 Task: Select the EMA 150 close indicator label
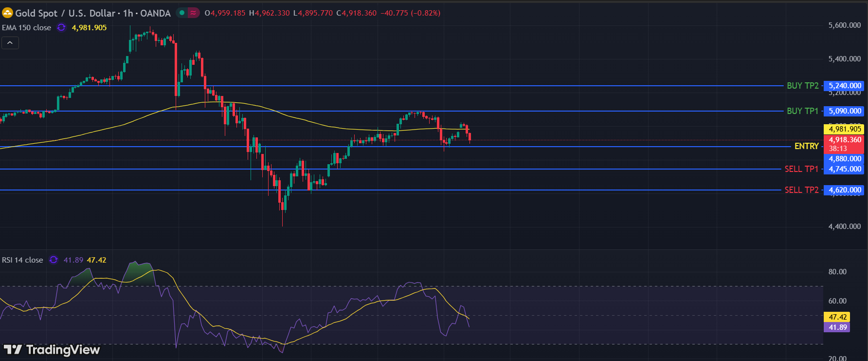[x=26, y=28]
